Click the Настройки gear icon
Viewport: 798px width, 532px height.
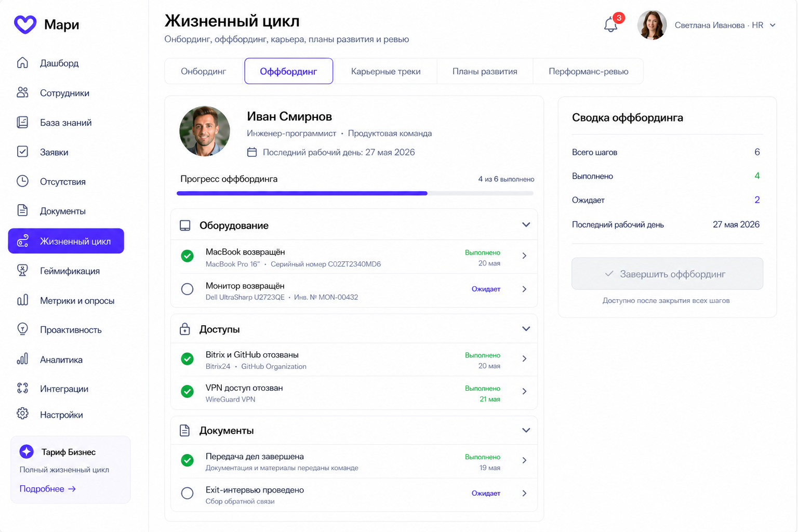coord(22,414)
